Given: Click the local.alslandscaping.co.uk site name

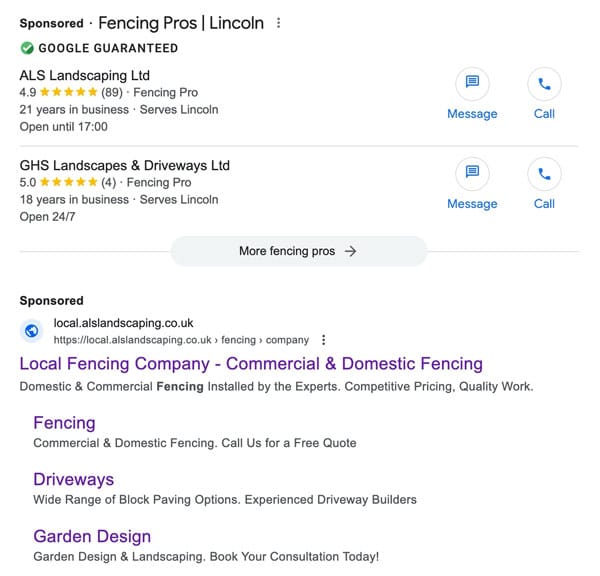Looking at the screenshot, I should pyautogui.click(x=123, y=323).
